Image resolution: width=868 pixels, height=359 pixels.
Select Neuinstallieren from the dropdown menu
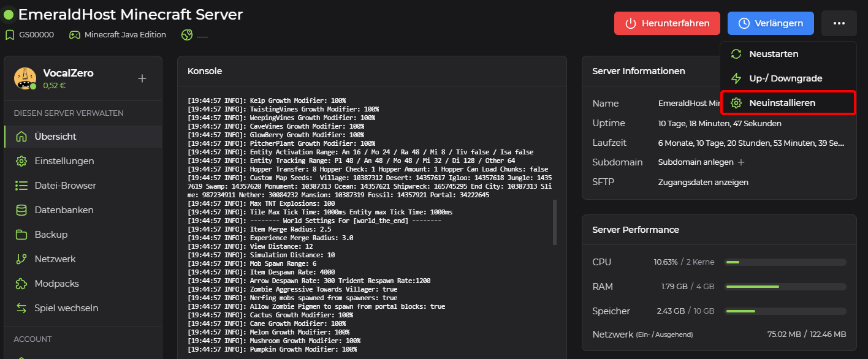pyautogui.click(x=782, y=103)
